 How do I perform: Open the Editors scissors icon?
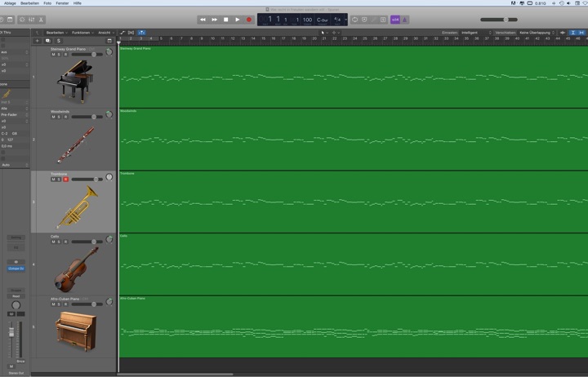click(x=42, y=20)
